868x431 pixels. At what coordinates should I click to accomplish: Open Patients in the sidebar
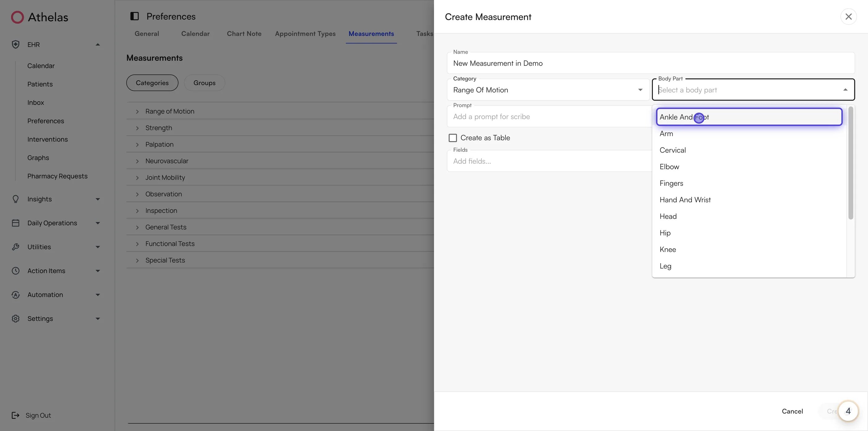tap(40, 84)
